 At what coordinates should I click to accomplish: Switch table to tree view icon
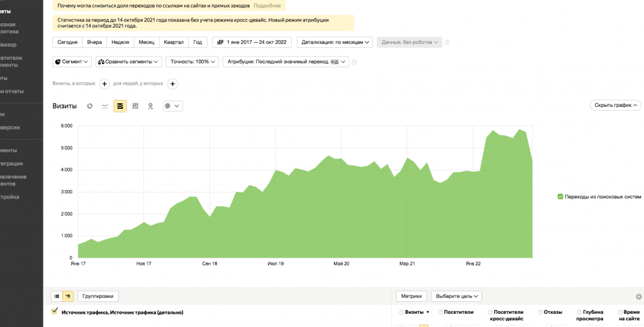tap(68, 296)
